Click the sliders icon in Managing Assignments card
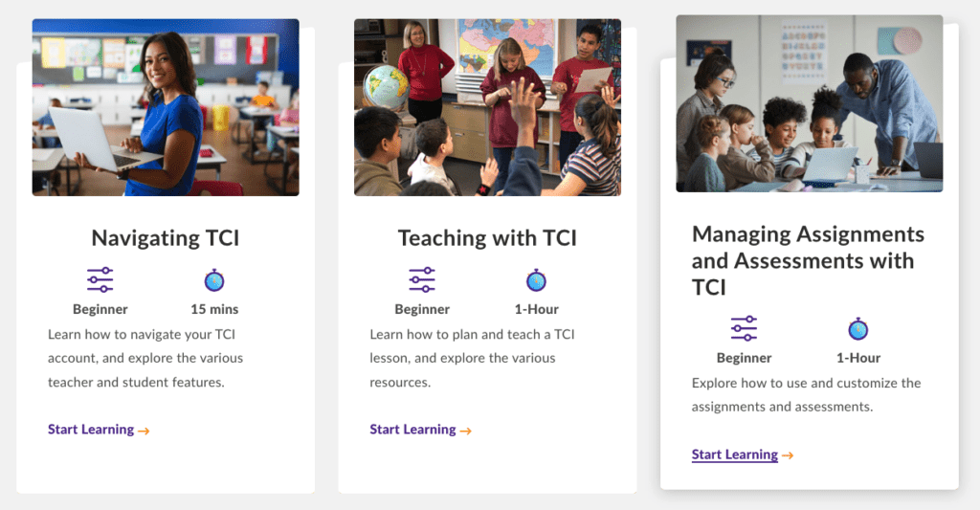 tap(744, 329)
